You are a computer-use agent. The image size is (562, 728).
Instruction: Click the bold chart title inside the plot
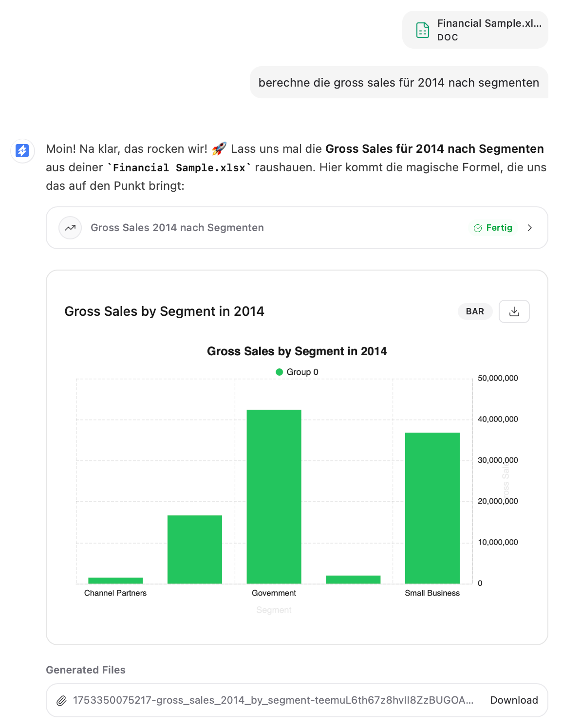click(x=297, y=351)
